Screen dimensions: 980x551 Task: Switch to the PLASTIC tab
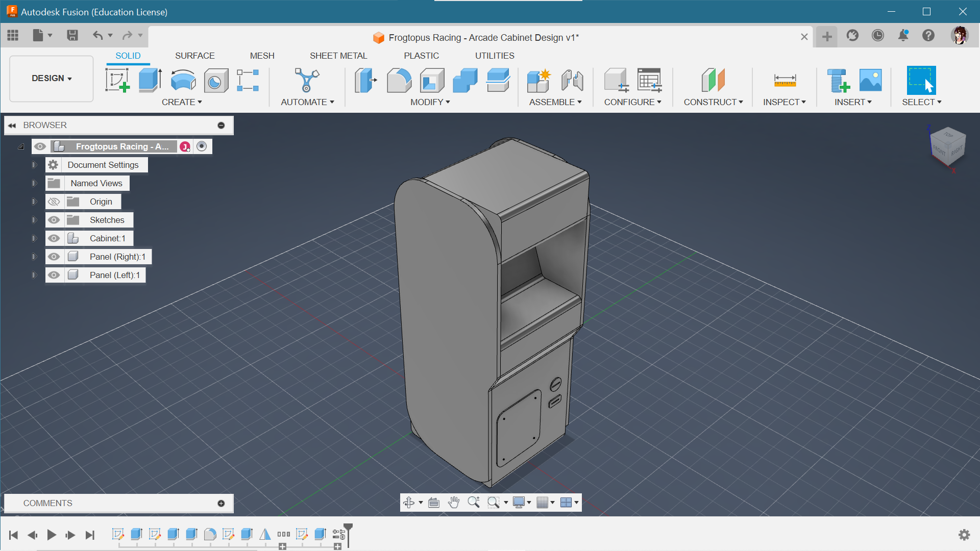pos(422,56)
